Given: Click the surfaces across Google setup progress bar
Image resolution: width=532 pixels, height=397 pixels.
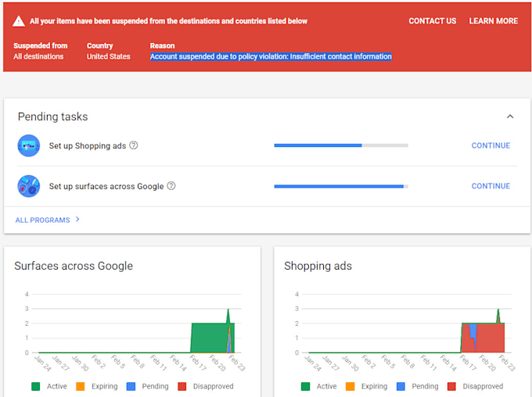Looking at the screenshot, I should click(x=341, y=186).
